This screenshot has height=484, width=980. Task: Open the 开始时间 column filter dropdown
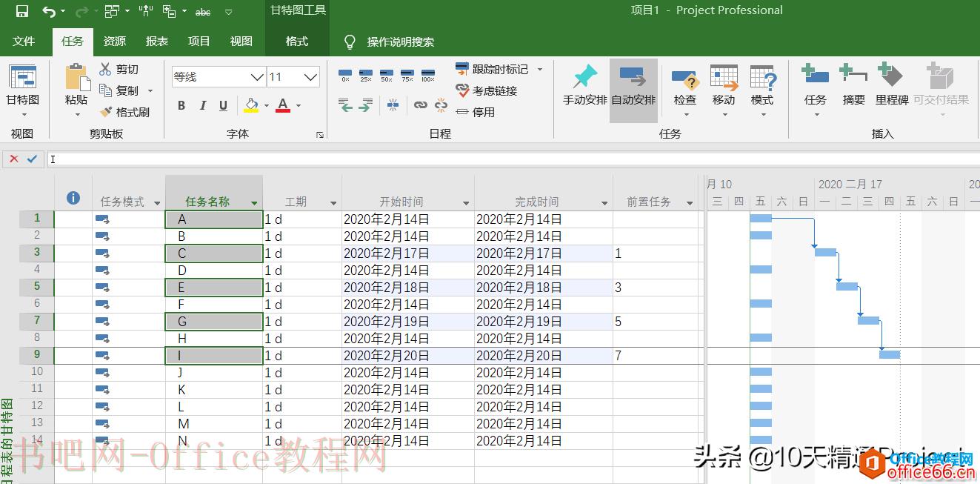tap(466, 202)
